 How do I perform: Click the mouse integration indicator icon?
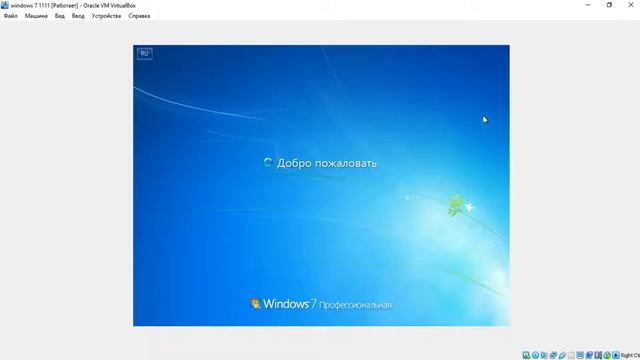tap(607, 355)
